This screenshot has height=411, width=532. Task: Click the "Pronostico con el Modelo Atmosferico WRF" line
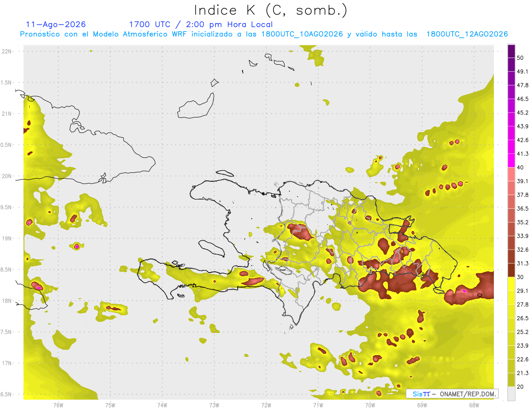tap(264, 34)
